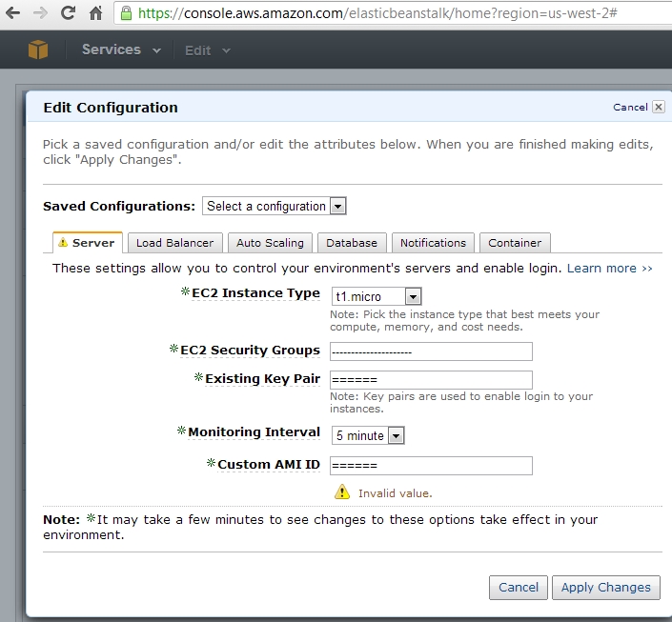
Task: Close the dialog with the X icon
Action: [x=659, y=107]
